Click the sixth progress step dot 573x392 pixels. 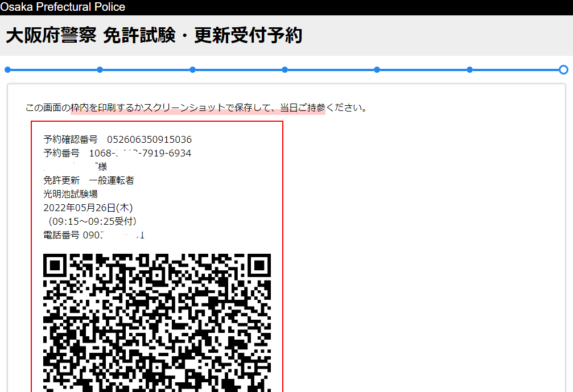coord(469,70)
